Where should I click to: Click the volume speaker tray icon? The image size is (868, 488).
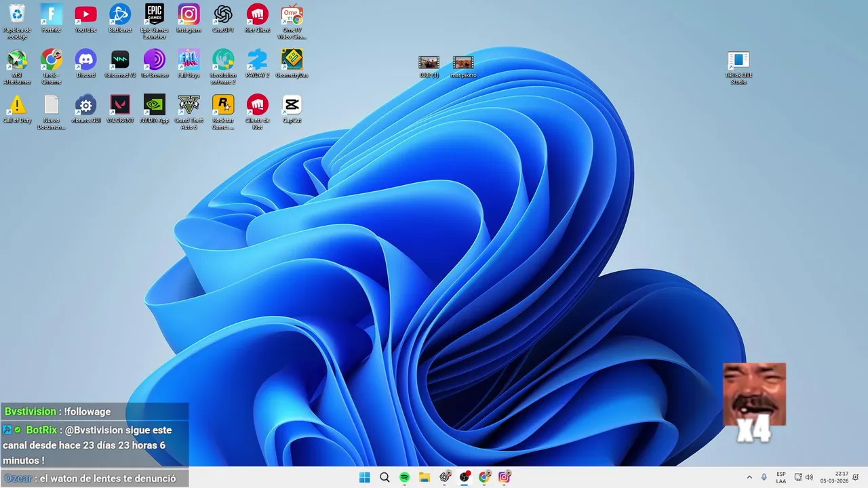[809, 477]
